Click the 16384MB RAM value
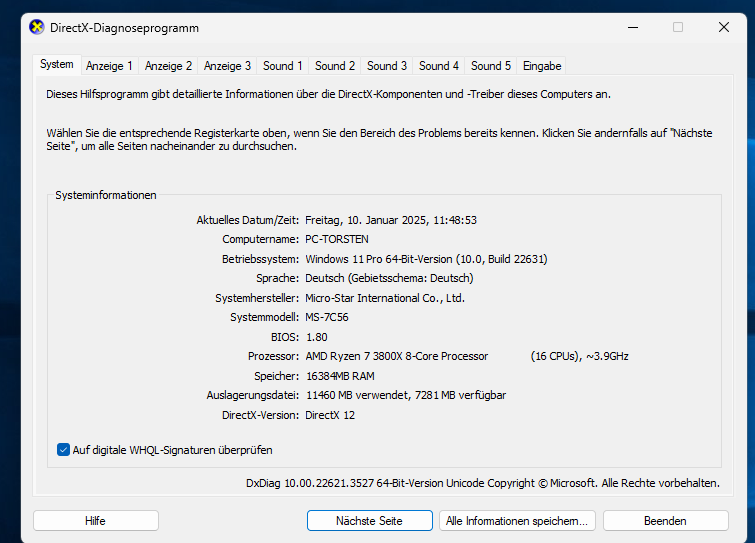The image size is (755, 543). (340, 376)
